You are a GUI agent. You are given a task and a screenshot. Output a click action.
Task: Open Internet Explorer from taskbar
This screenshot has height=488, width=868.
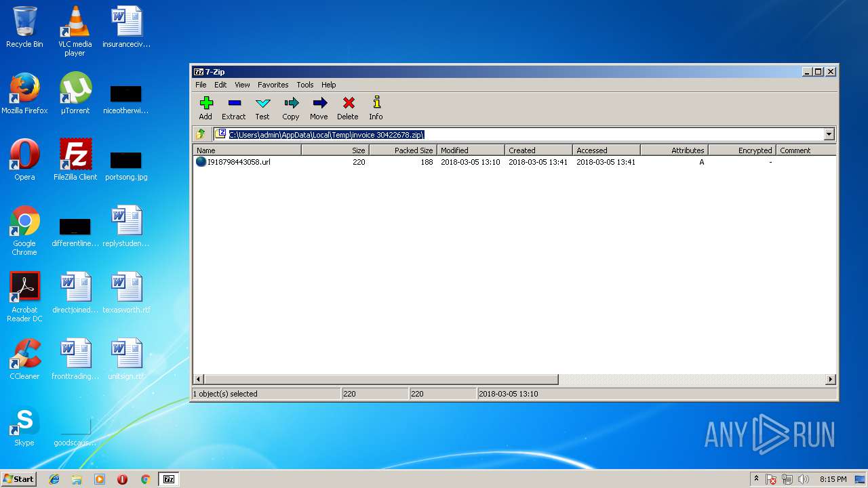(x=54, y=479)
